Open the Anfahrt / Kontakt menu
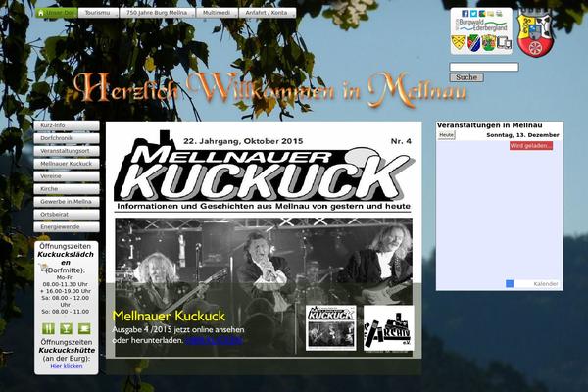The height and width of the screenshot is (392, 588). 268,13
